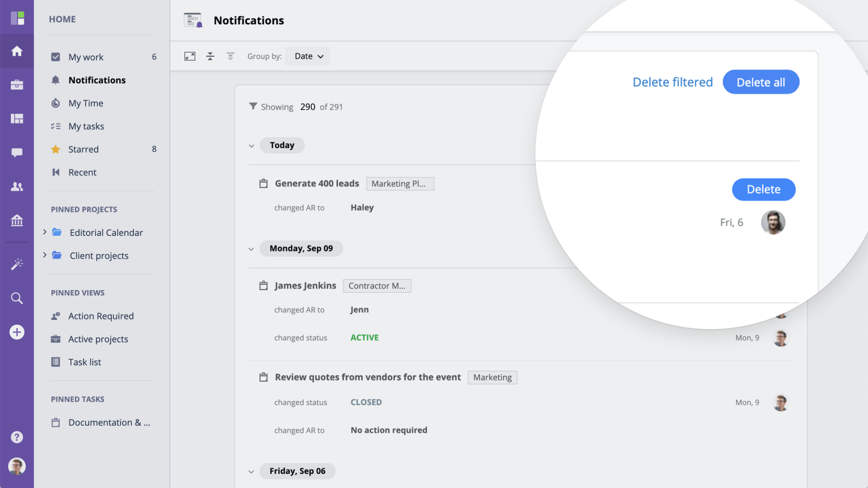
Task: Select Starred in the sidebar
Action: point(83,149)
